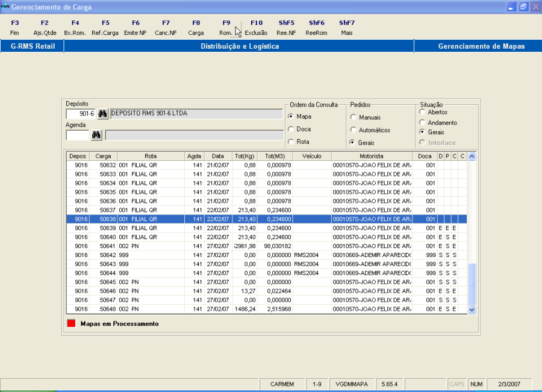Click RMS2004 vehicle in carga 50642 row
Image resolution: width=542 pixels, height=392 pixels.
307,255
